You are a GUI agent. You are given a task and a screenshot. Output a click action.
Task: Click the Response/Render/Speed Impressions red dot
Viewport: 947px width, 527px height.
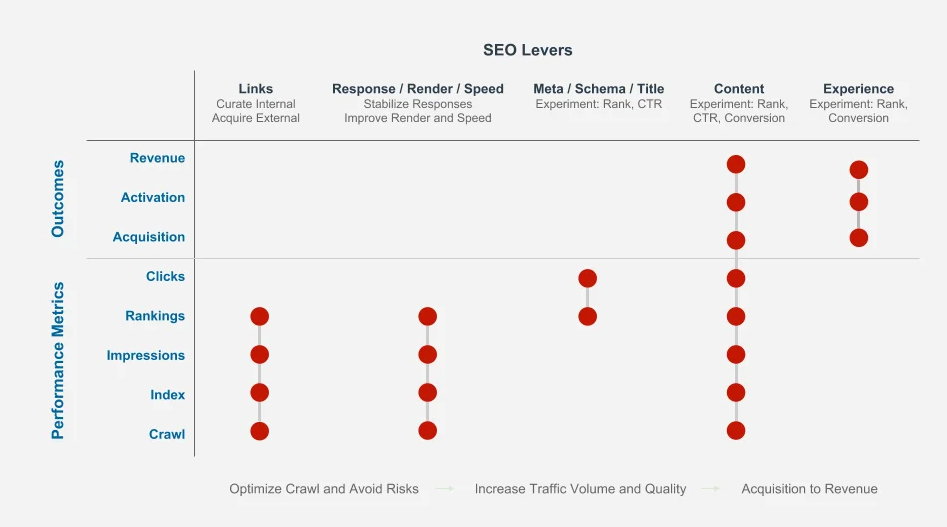coord(427,354)
